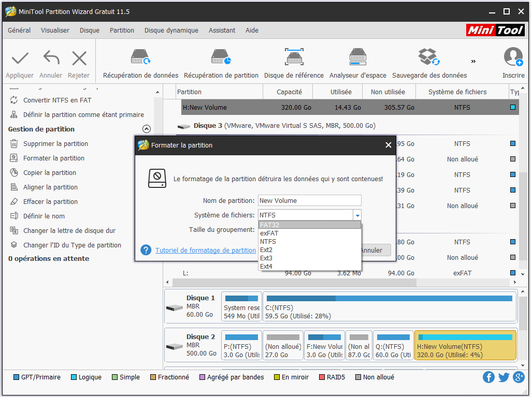Viewport: 532px width, 397px height.
Task: Select C:(NTFS) partition block on Disque 1
Action: (390, 307)
